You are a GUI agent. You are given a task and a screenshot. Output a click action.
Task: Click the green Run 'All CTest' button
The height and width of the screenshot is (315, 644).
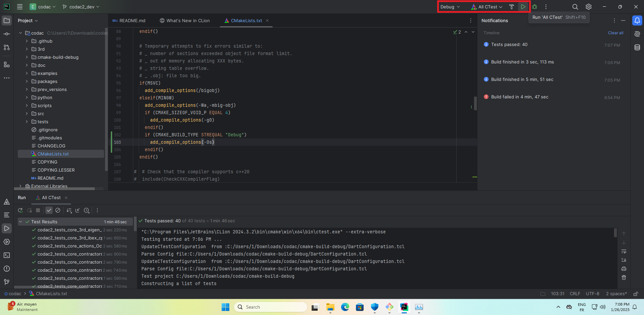tap(523, 7)
